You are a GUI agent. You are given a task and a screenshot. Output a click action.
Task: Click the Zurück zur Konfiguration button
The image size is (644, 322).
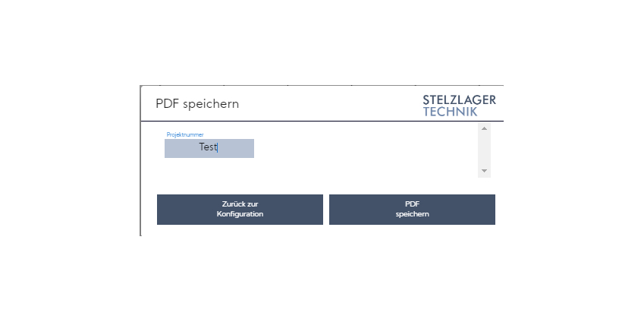pyautogui.click(x=240, y=210)
